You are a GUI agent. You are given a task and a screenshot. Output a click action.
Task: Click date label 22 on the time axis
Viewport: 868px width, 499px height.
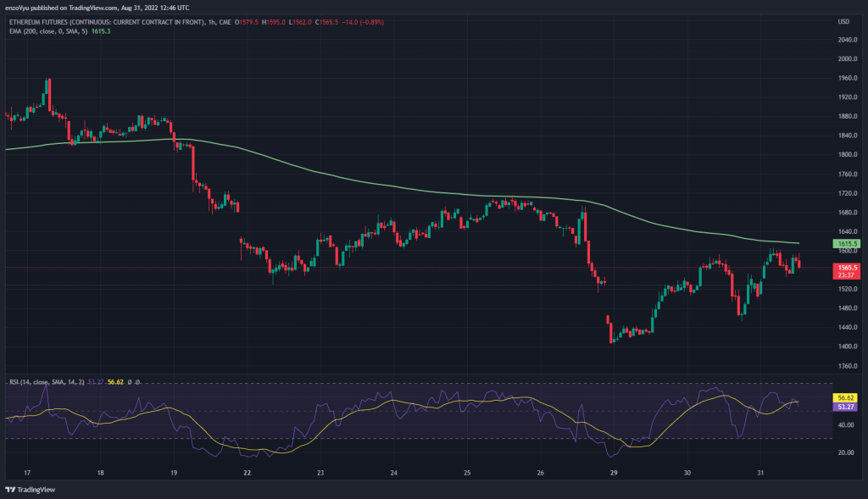coord(247,473)
